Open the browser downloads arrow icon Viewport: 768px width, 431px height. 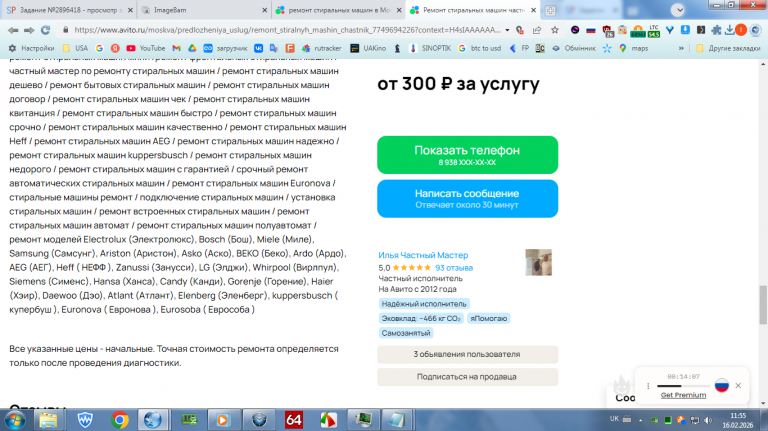[x=729, y=30]
